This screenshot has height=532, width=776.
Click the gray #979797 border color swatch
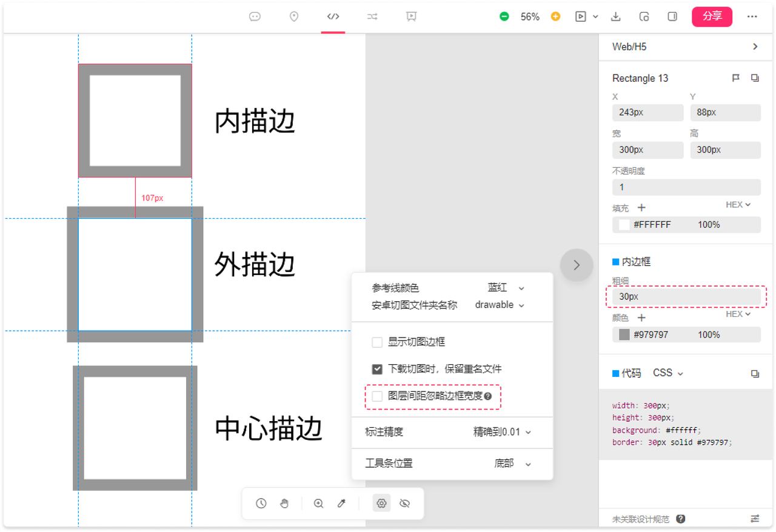coord(624,334)
